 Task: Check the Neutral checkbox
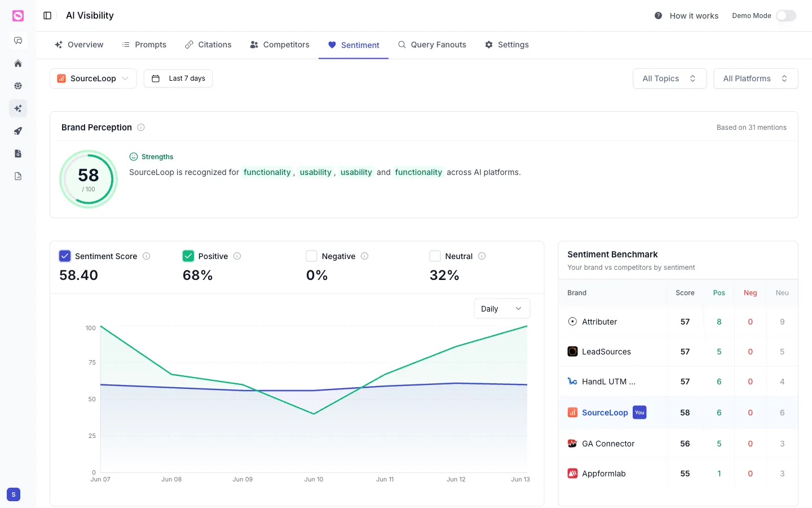tap(435, 256)
